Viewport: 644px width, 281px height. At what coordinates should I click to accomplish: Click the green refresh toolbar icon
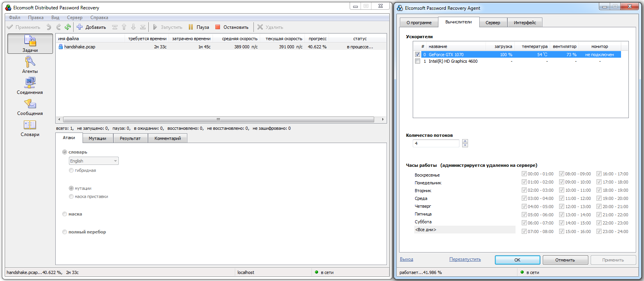pyautogui.click(x=68, y=27)
